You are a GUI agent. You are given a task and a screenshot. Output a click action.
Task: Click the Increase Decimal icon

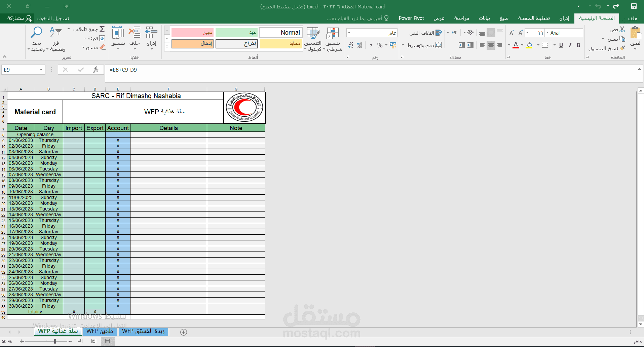pos(359,45)
